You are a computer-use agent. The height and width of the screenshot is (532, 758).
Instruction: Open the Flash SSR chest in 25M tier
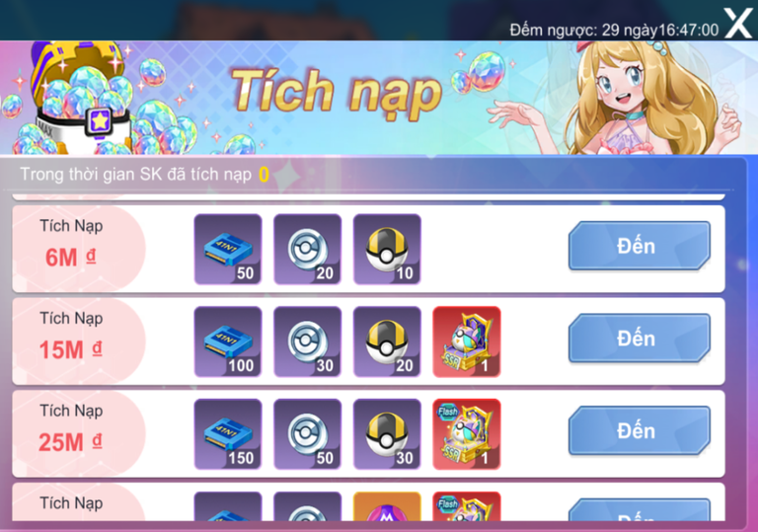tap(467, 434)
